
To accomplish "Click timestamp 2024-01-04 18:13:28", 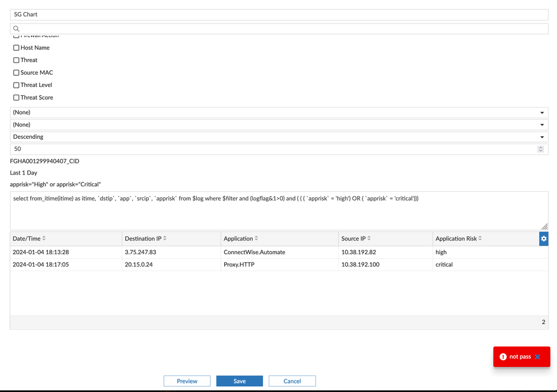I will click(41, 252).
